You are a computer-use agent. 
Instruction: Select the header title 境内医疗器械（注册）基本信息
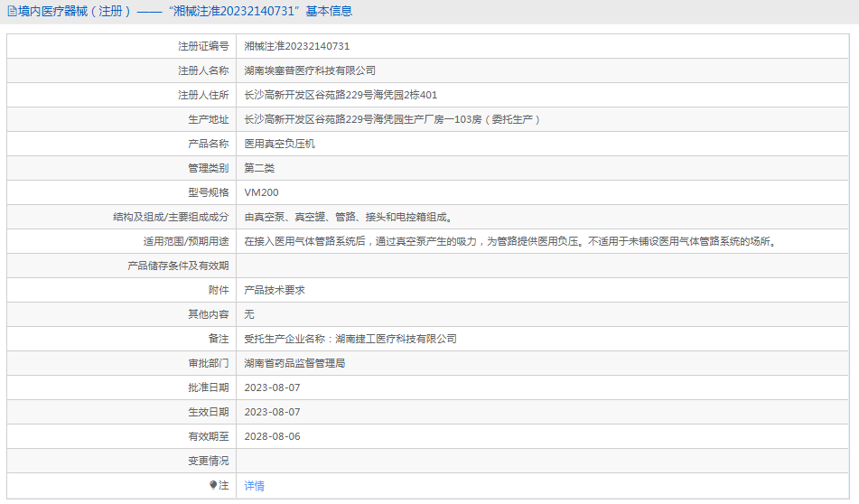point(185,12)
